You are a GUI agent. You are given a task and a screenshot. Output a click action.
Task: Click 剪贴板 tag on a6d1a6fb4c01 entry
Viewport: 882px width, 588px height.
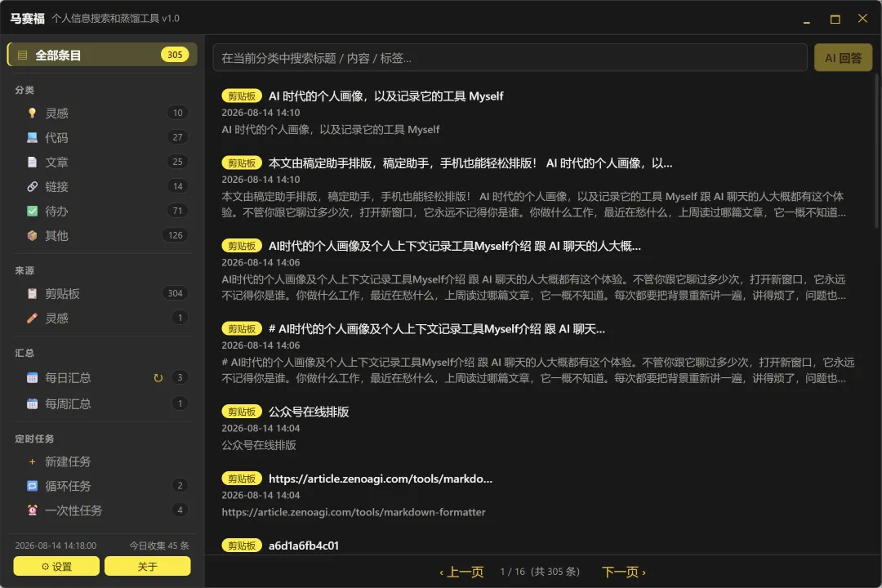[242, 546]
